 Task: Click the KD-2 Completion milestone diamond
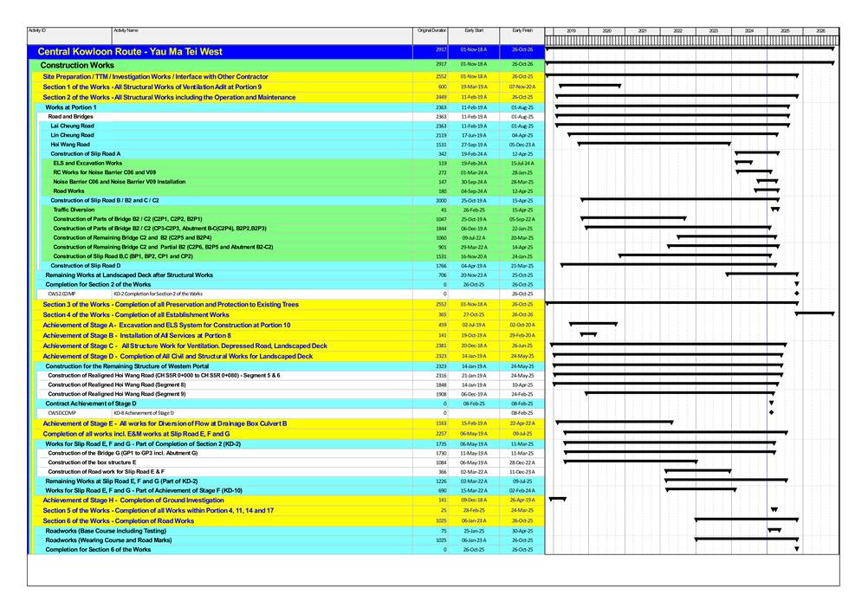click(796, 294)
